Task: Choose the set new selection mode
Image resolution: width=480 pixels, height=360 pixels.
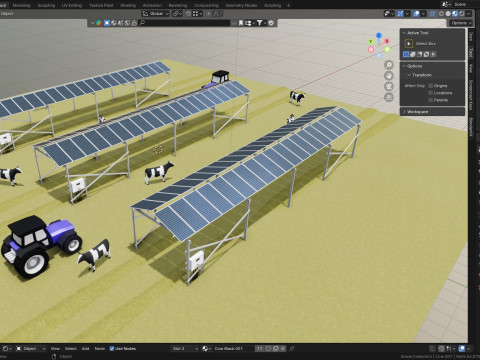Action: point(406,54)
